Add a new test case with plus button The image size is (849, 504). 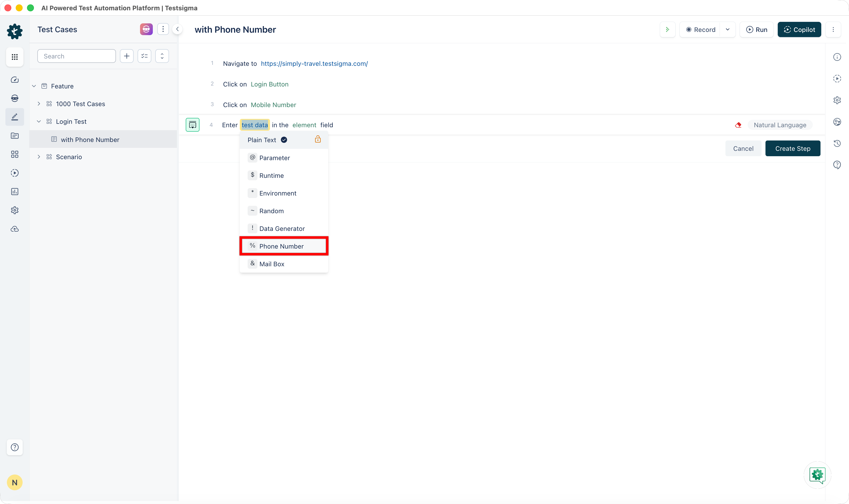(127, 56)
